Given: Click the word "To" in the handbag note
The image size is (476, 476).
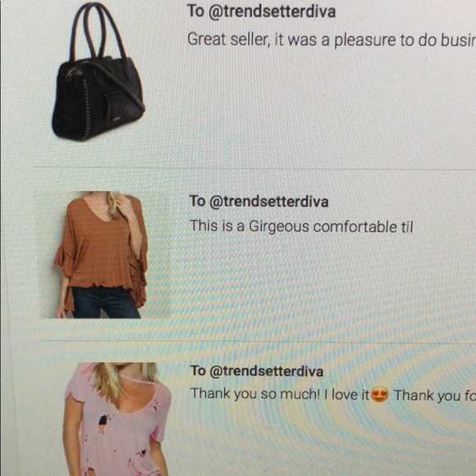Looking at the screenshot, I should click(195, 11).
